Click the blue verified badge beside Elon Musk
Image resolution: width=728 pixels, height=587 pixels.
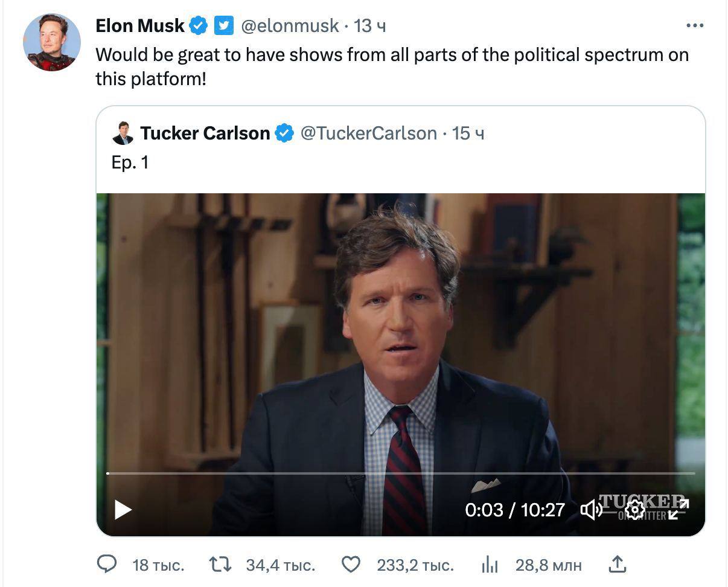(199, 25)
